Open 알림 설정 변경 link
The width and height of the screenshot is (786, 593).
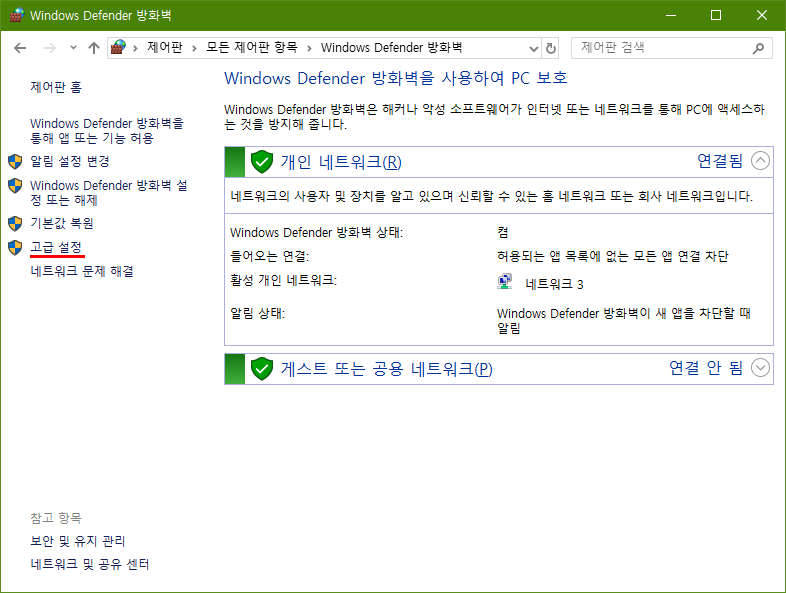70,161
